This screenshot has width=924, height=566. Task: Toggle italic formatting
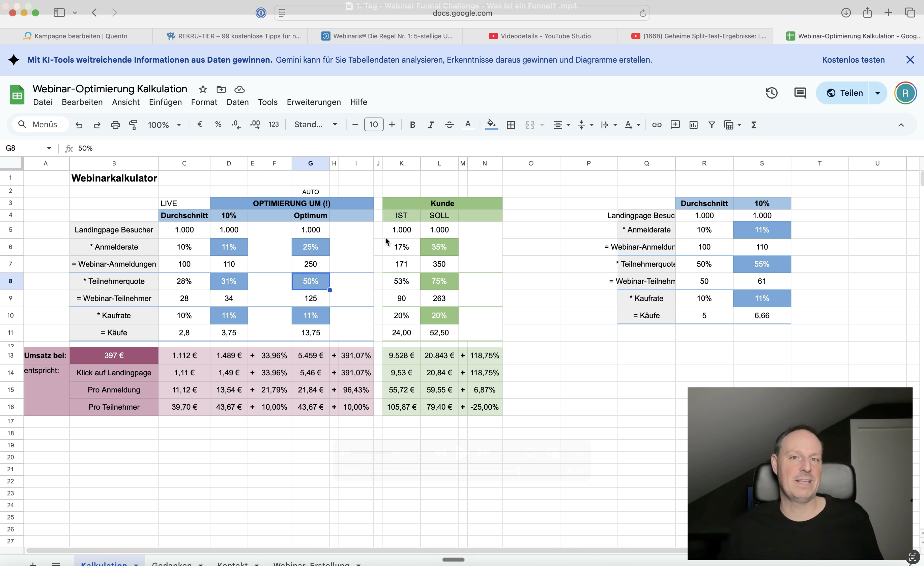[431, 125]
